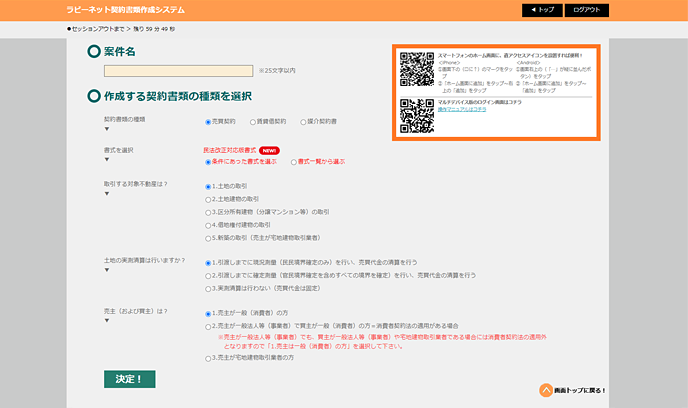Screen dimensions: 688x408
Task: Select 1.売主が一般（消費者）の方
Action: coord(208,314)
